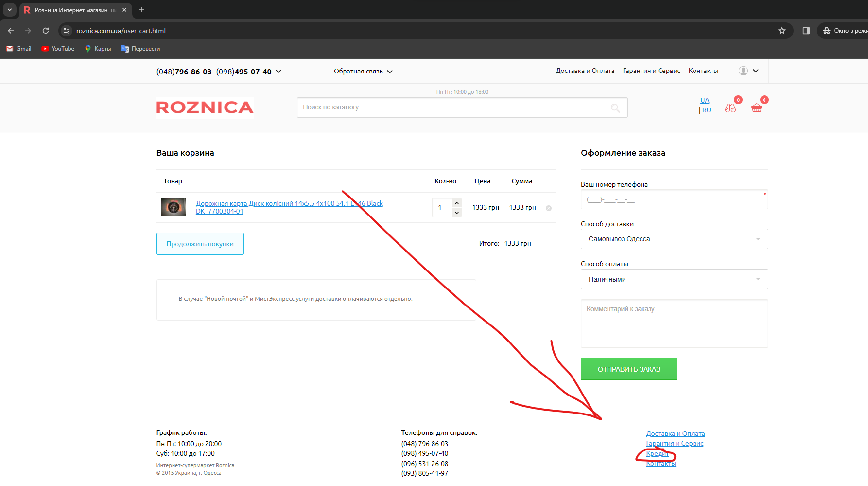Open Доставка и Оплата in top menu
The width and height of the screenshot is (868, 486).
click(x=585, y=71)
